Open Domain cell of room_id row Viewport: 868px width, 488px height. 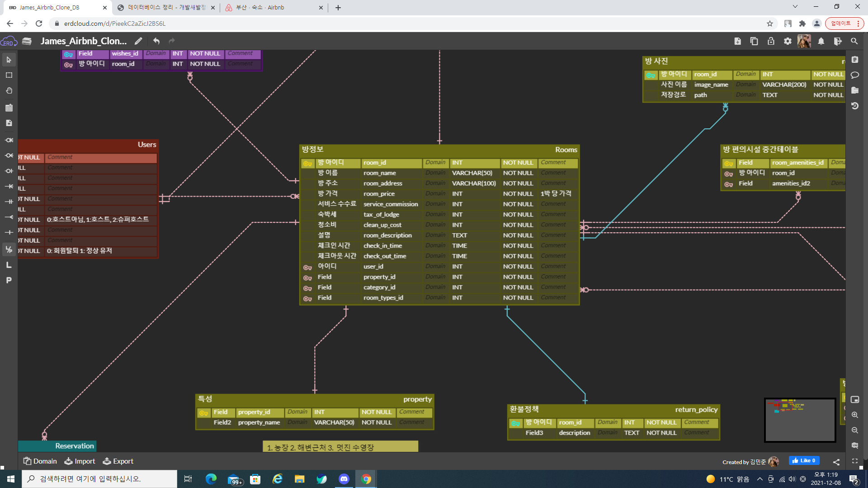[x=435, y=163]
